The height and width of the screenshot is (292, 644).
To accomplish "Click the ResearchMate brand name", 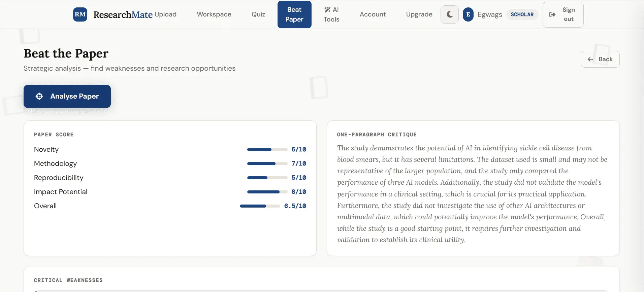I will [123, 14].
